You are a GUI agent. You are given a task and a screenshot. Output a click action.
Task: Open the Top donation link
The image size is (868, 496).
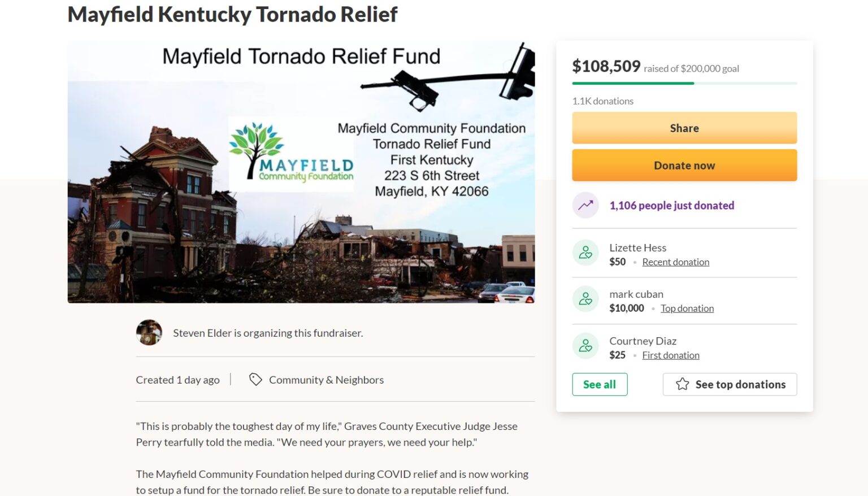(x=687, y=308)
